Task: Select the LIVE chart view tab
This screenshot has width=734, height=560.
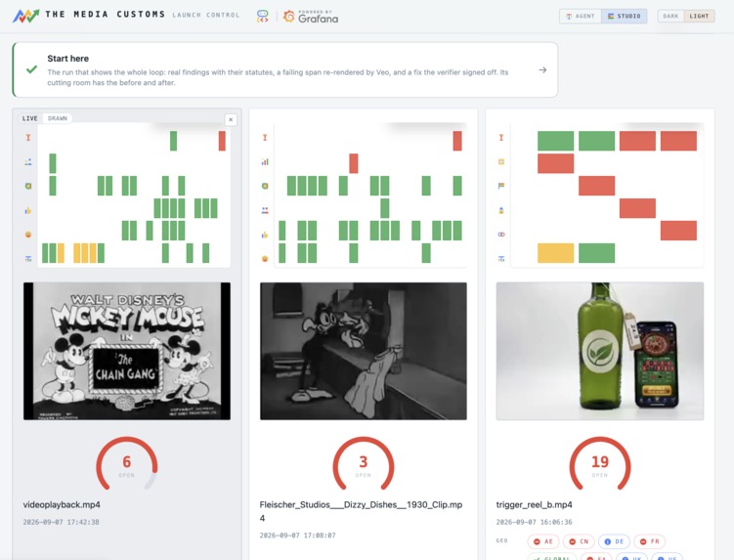Action: (30, 118)
